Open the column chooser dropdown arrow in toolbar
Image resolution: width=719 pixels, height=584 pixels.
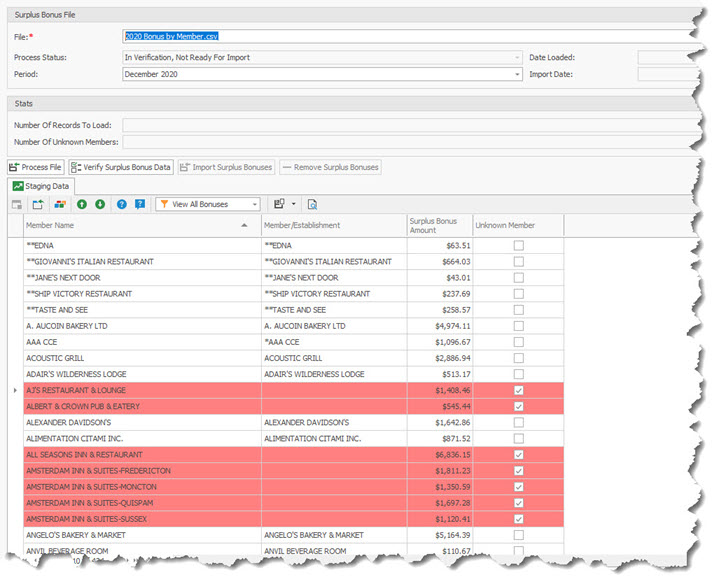[x=294, y=204]
